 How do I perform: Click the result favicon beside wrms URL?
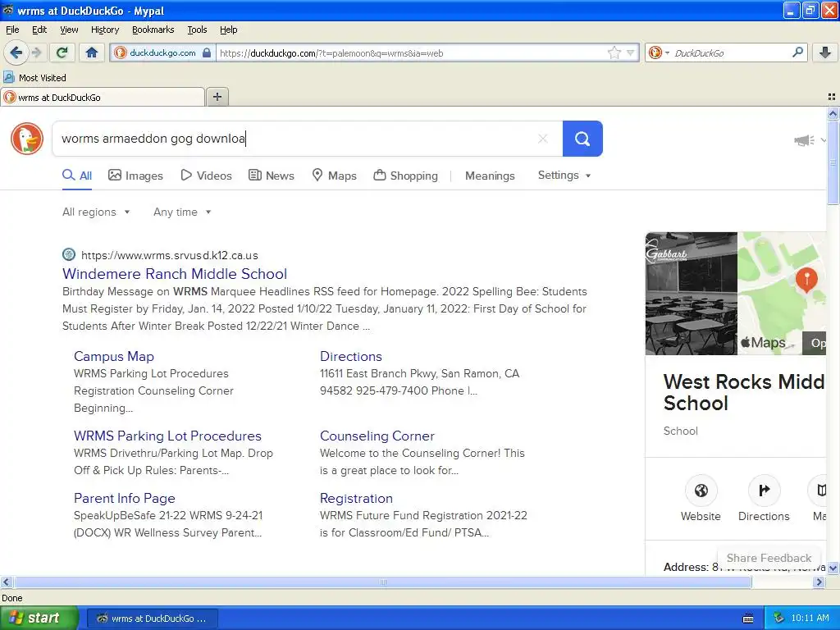69,254
